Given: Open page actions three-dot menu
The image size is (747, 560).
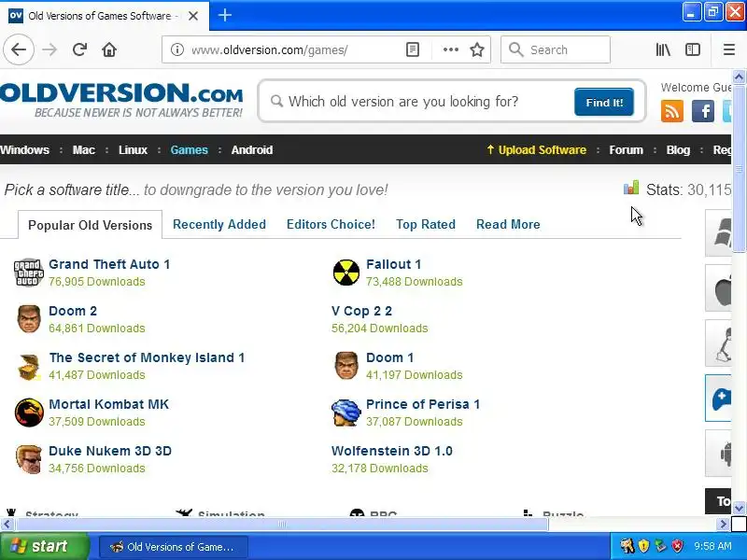Looking at the screenshot, I should coord(451,49).
